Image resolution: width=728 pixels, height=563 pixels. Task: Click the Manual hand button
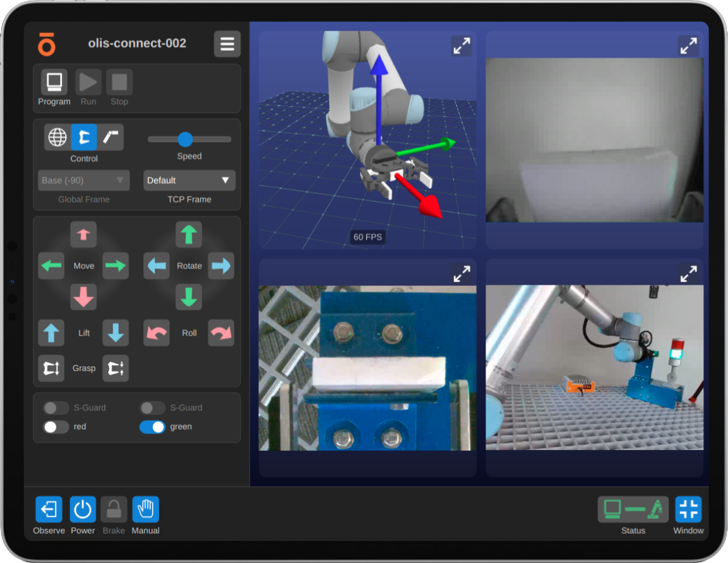coord(145,509)
